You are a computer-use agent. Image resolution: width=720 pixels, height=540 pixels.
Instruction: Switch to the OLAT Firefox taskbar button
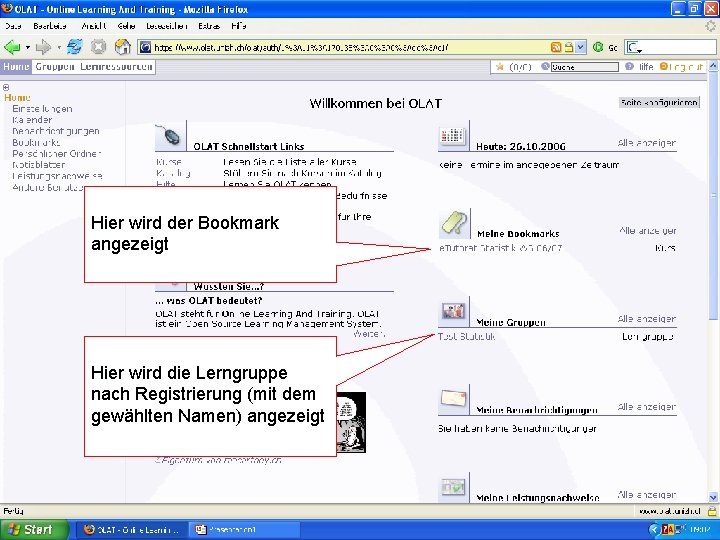133,530
